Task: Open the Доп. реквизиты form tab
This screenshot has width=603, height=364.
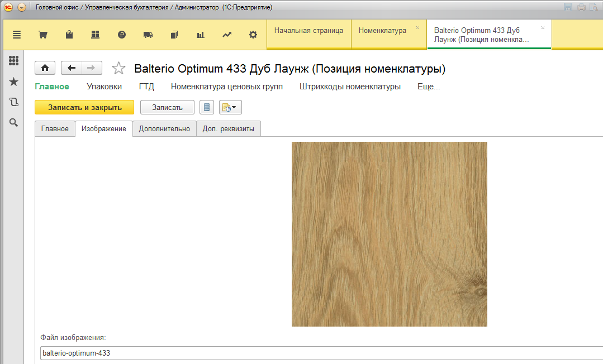Action: (x=229, y=129)
